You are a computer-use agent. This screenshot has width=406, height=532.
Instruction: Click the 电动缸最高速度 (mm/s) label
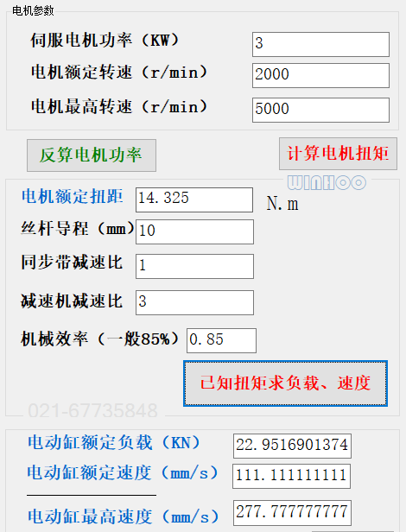(124, 516)
